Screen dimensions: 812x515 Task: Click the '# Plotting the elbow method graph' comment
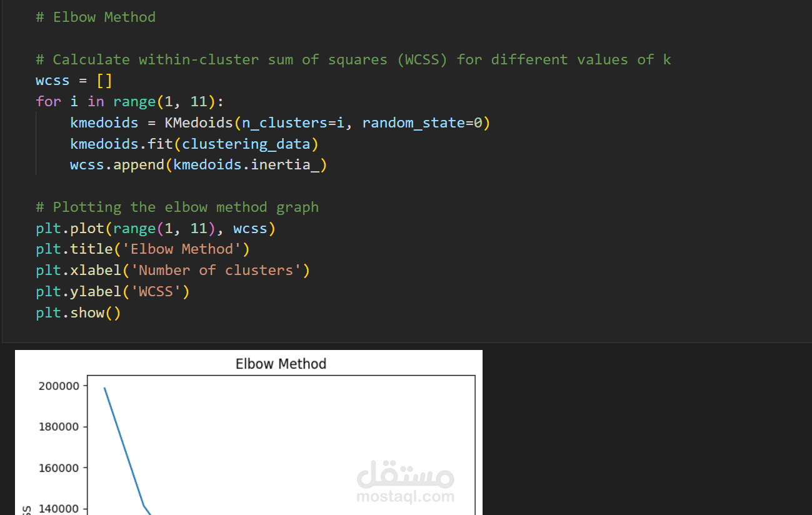click(177, 207)
